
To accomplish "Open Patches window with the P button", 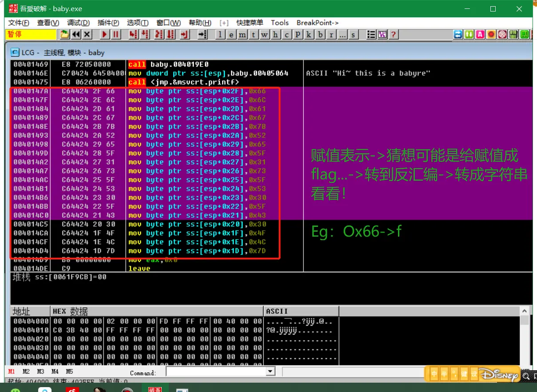I will coord(298,35).
